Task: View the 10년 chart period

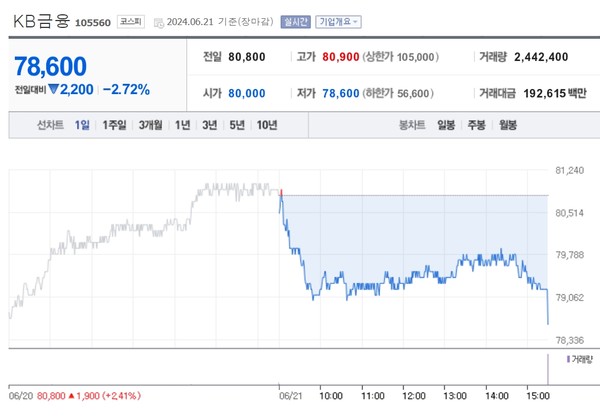Action: click(x=267, y=125)
